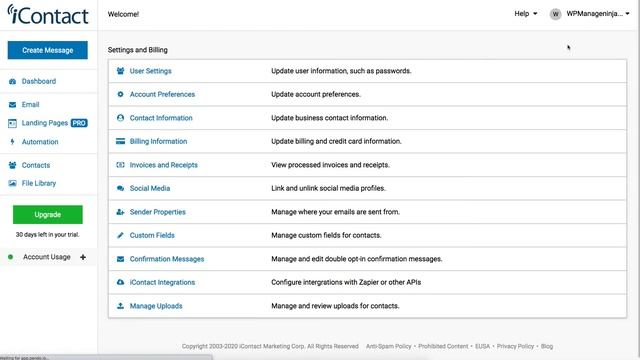Click the Automation lightning bolt icon
Screen dimensions: 640x360
coord(12,142)
